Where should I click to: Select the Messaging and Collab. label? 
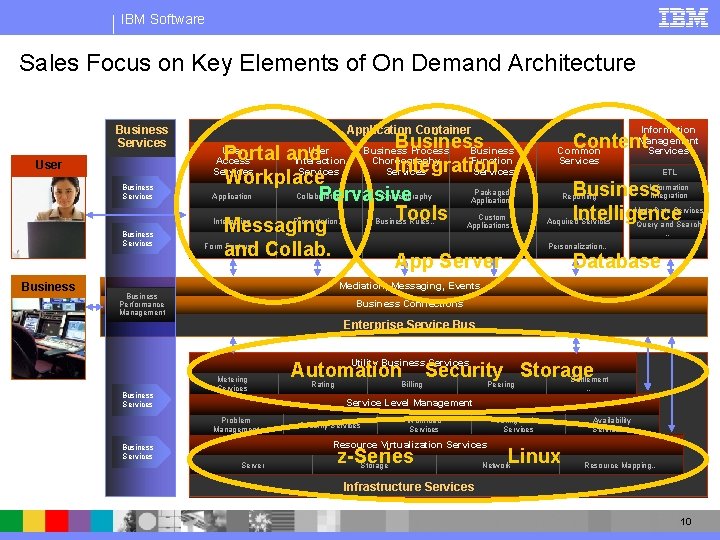[277, 237]
